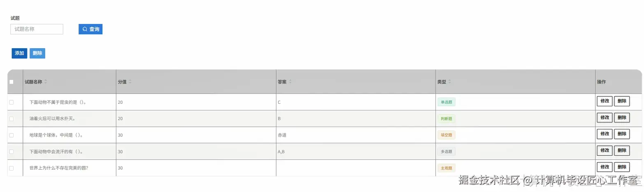This screenshot has height=192, width=644.
Task: Click the 单选题 type tag
Action: point(446,102)
